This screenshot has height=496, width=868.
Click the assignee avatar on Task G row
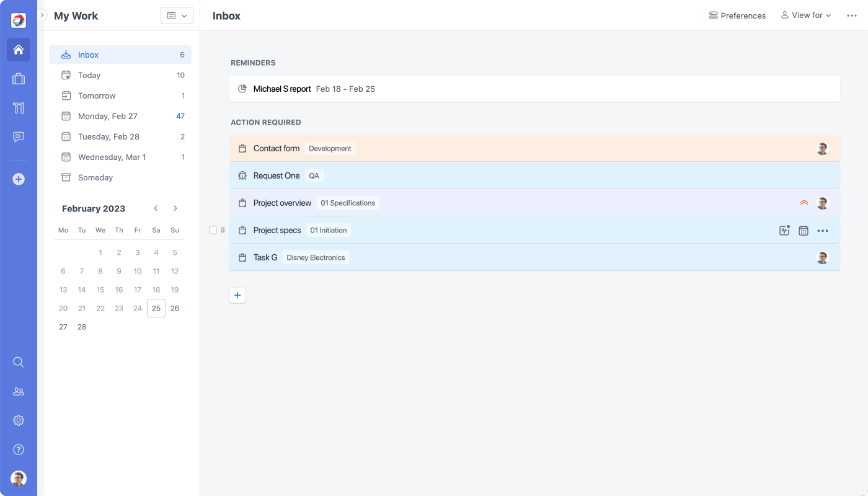[x=823, y=258]
